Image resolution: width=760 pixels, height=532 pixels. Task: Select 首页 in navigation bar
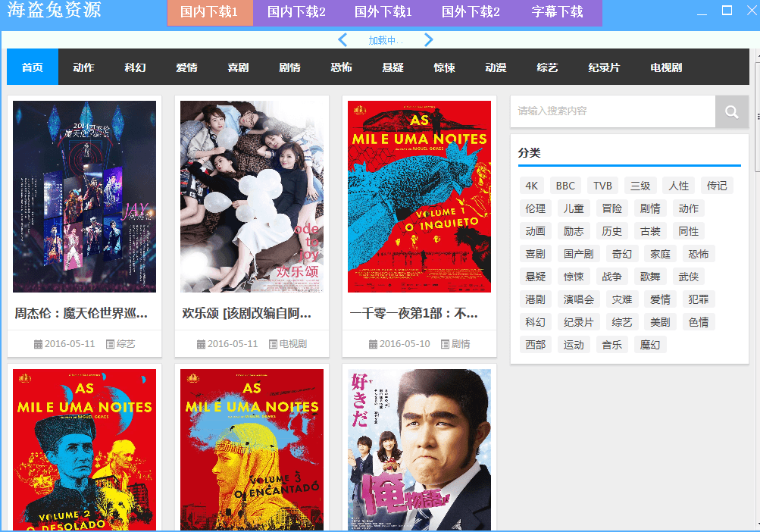pos(33,67)
